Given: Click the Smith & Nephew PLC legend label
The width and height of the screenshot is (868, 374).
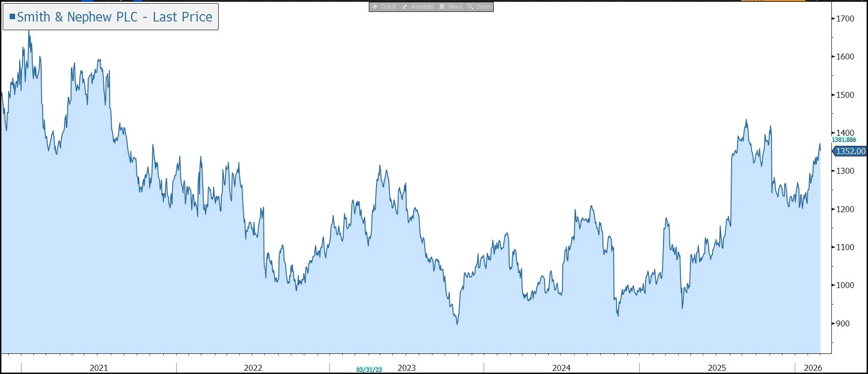Looking at the screenshot, I should [x=114, y=17].
